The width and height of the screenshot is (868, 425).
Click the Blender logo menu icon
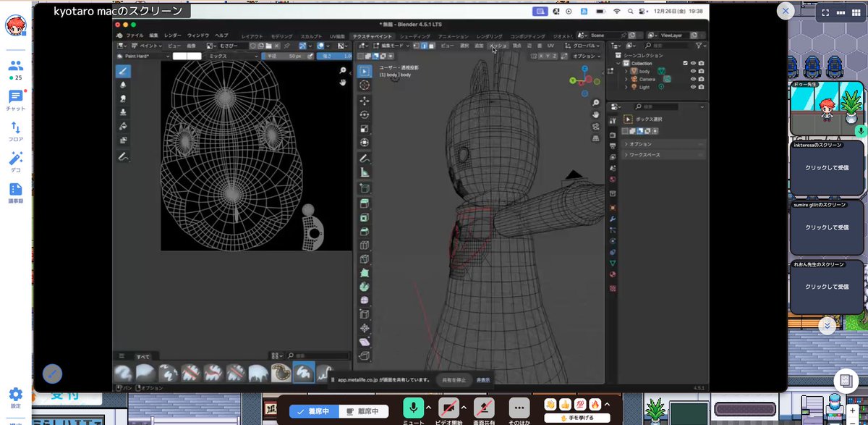pyautogui.click(x=120, y=35)
